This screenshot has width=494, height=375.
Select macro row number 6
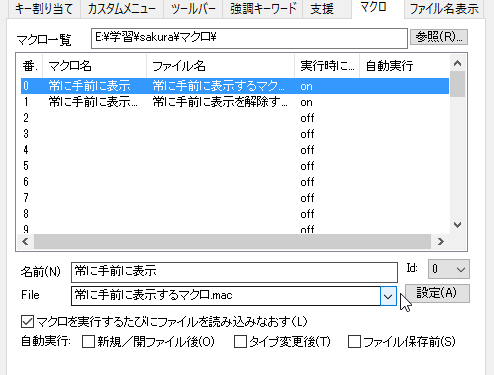pyautogui.click(x=235, y=182)
